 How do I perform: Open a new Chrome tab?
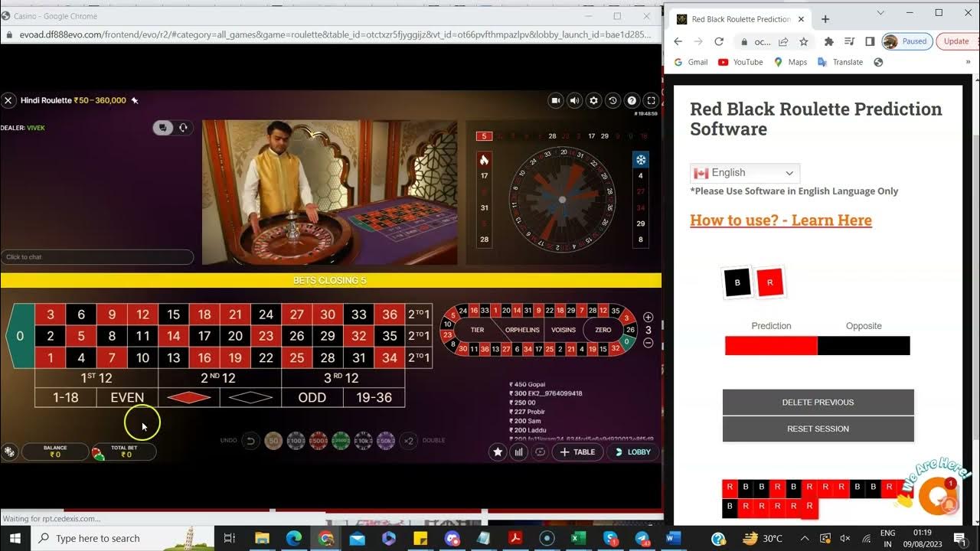point(825,19)
